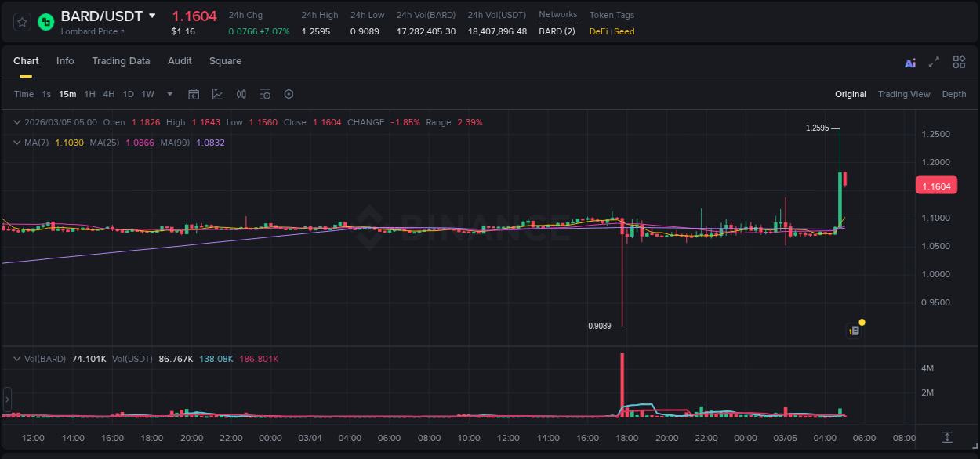Open the layout grid options icon
The height and width of the screenshot is (459, 980).
tap(959, 63)
